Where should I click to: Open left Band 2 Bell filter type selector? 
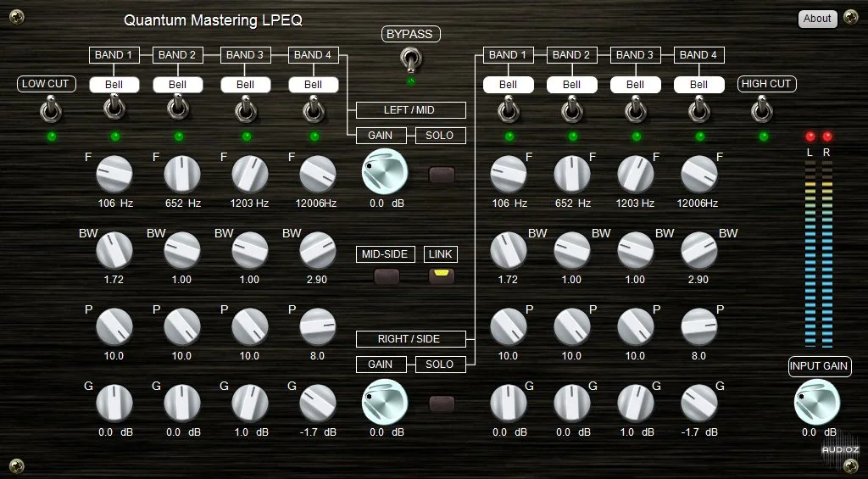tap(178, 85)
